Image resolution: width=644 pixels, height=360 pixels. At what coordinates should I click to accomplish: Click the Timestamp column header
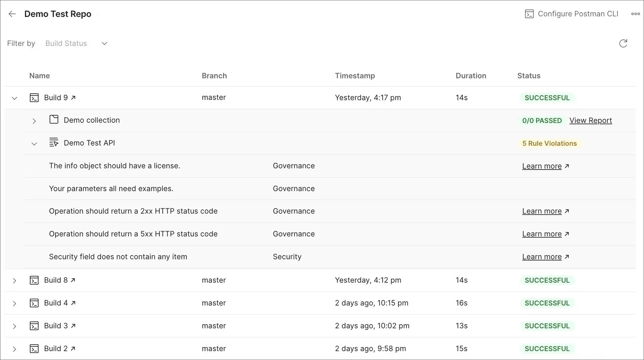coord(355,76)
